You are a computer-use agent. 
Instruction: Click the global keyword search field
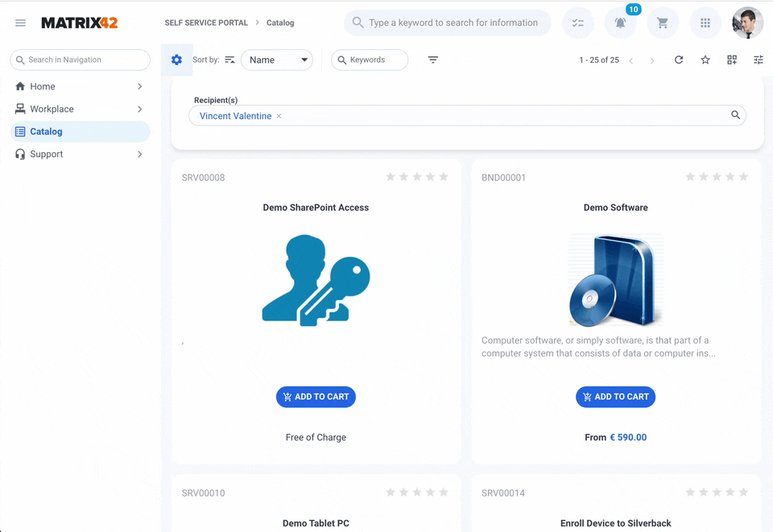(x=447, y=23)
